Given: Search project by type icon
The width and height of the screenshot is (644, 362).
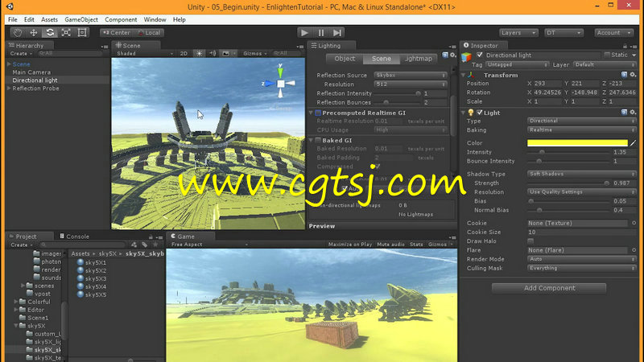Looking at the screenshot, I should pos(134,245).
